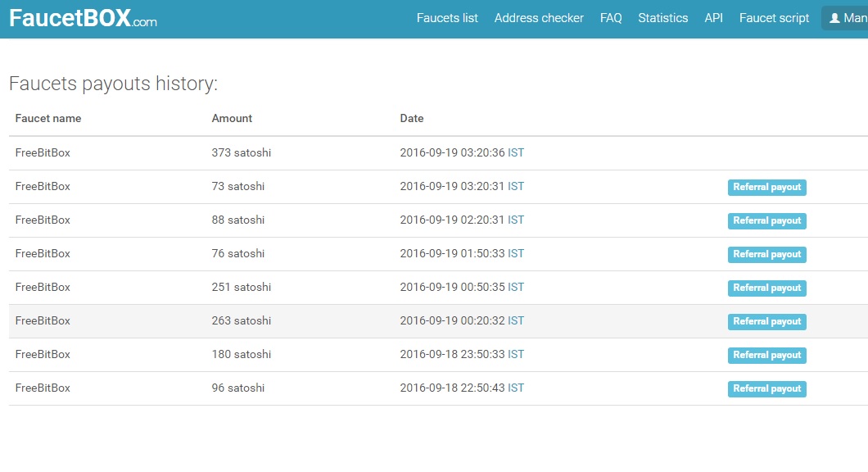Click the user account button in the navbar

(845, 18)
